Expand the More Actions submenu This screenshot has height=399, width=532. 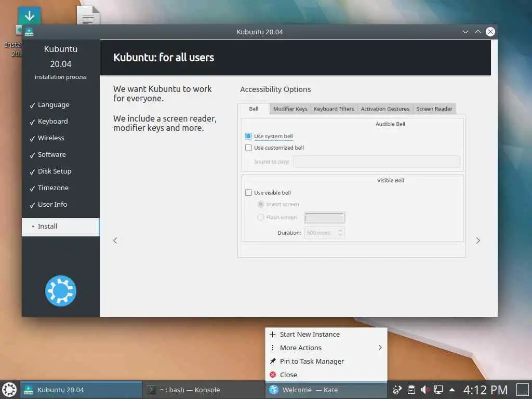[x=326, y=348]
